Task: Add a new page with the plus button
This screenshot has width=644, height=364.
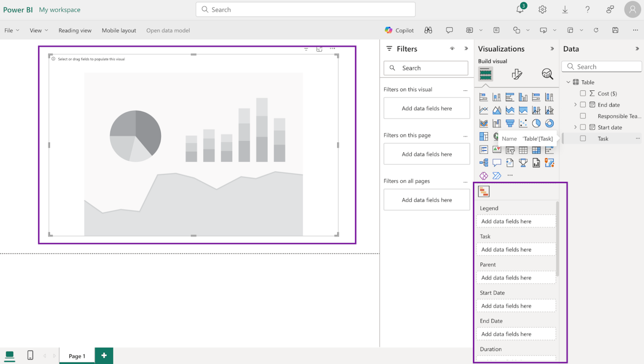Action: pyautogui.click(x=104, y=355)
